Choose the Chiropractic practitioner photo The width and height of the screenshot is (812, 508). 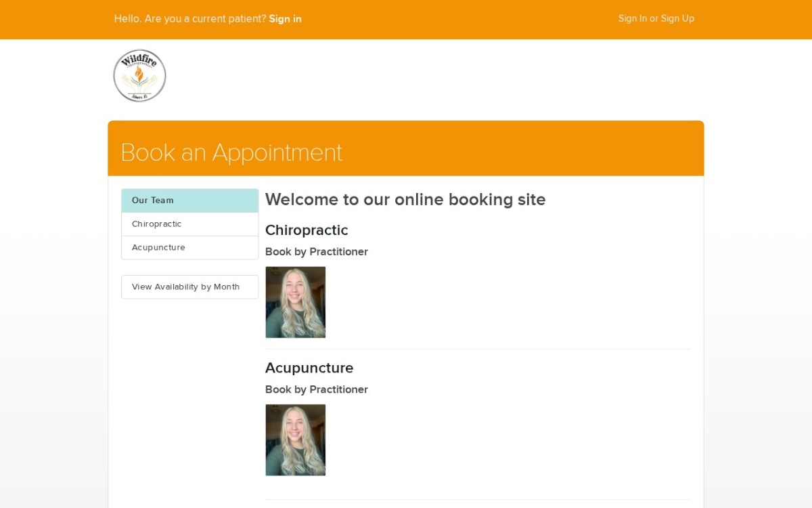[x=295, y=302]
